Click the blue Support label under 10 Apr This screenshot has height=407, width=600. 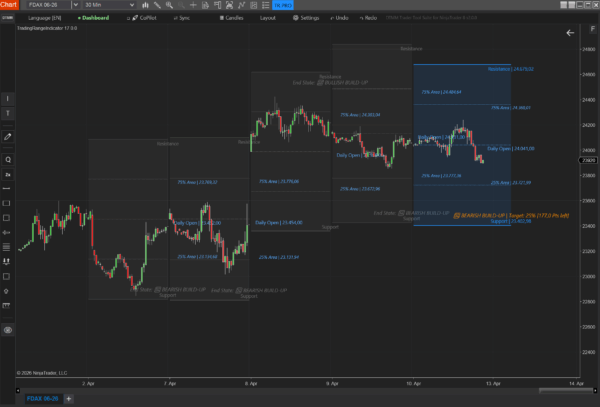tap(510, 221)
